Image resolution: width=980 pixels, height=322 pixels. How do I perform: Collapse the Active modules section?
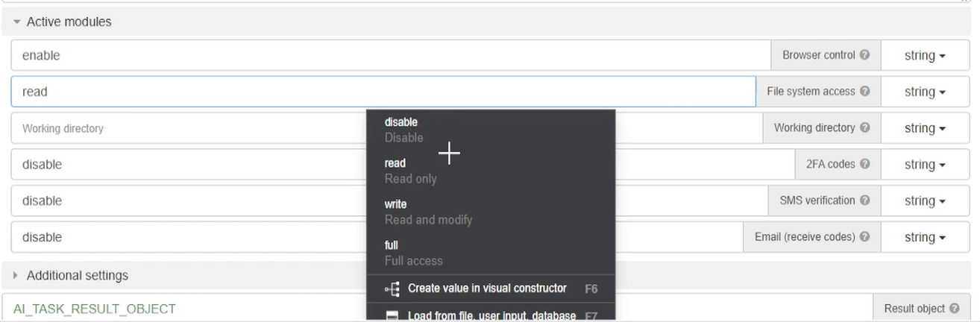(17, 22)
